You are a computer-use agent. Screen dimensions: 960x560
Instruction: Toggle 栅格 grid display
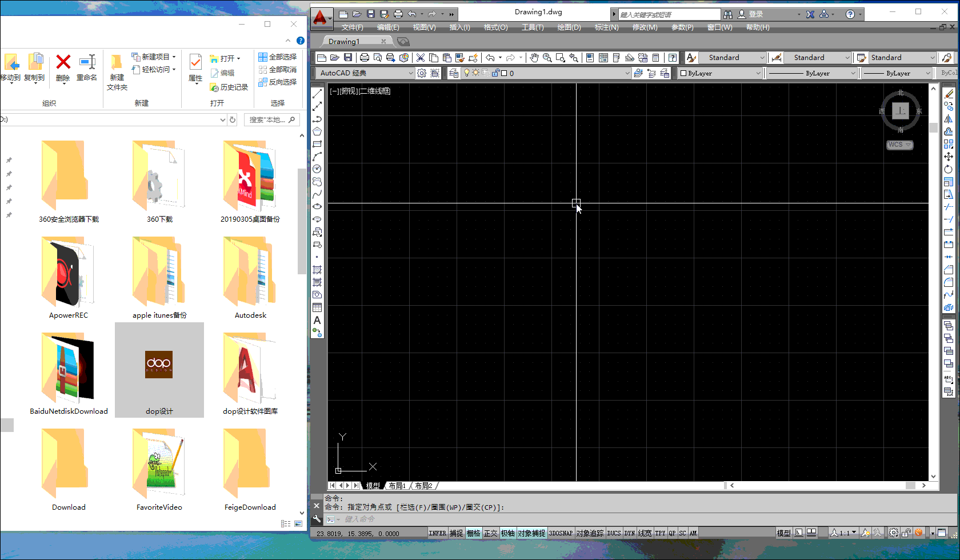[473, 533]
